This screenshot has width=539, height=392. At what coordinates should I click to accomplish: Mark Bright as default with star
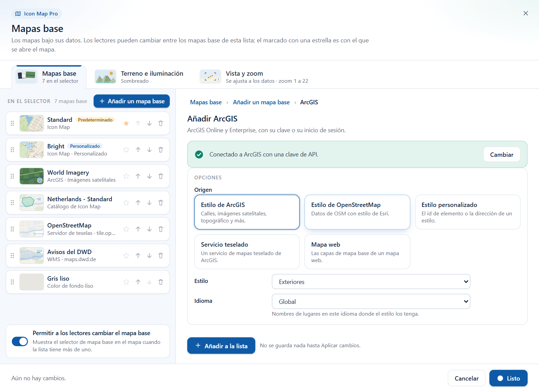point(126,150)
